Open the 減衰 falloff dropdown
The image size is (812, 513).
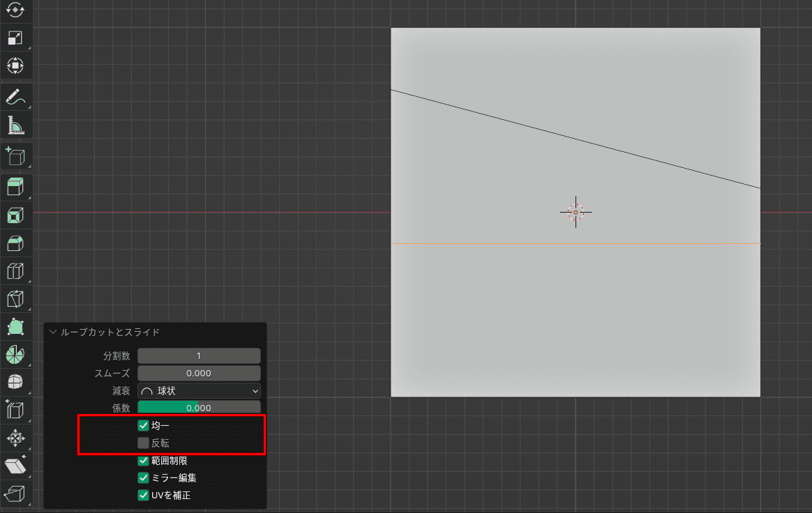[x=199, y=391]
